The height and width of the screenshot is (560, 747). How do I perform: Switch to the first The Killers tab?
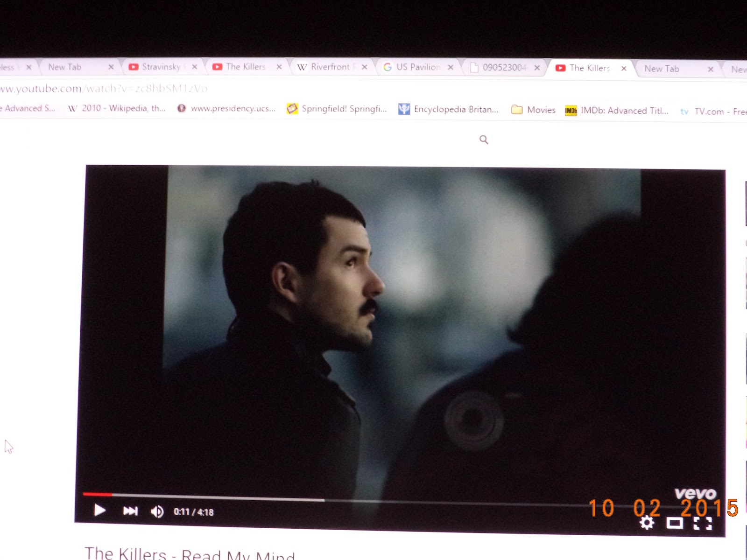[x=246, y=67]
